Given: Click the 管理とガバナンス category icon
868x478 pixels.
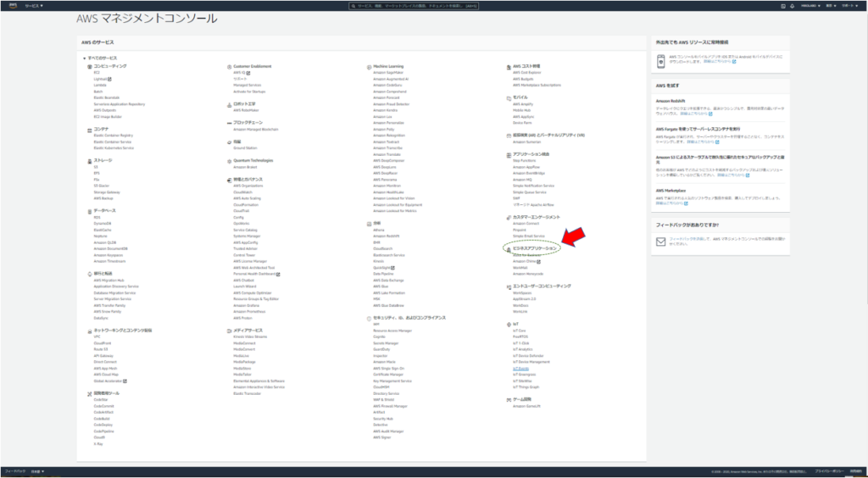Looking at the screenshot, I should (229, 180).
